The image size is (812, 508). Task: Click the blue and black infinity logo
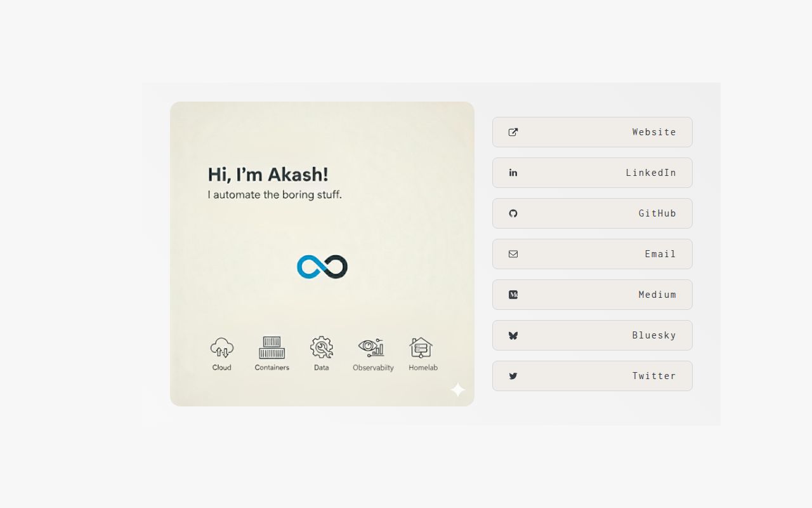[322, 267]
